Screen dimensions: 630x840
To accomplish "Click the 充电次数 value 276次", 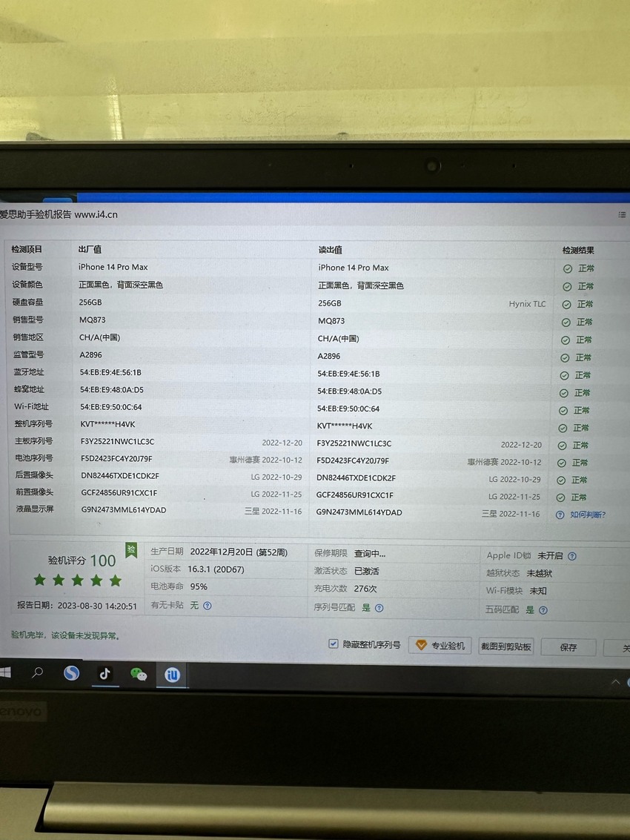I will pos(365,589).
